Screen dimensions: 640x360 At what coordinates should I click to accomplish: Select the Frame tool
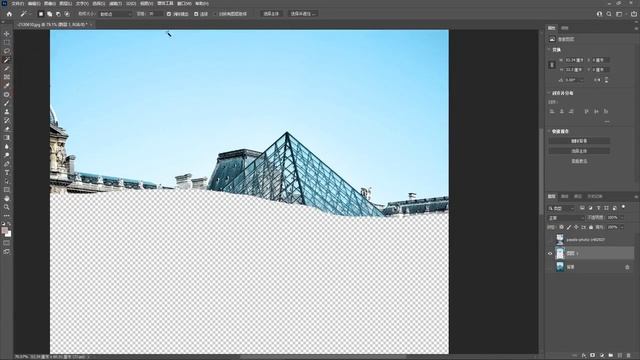tap(7, 77)
